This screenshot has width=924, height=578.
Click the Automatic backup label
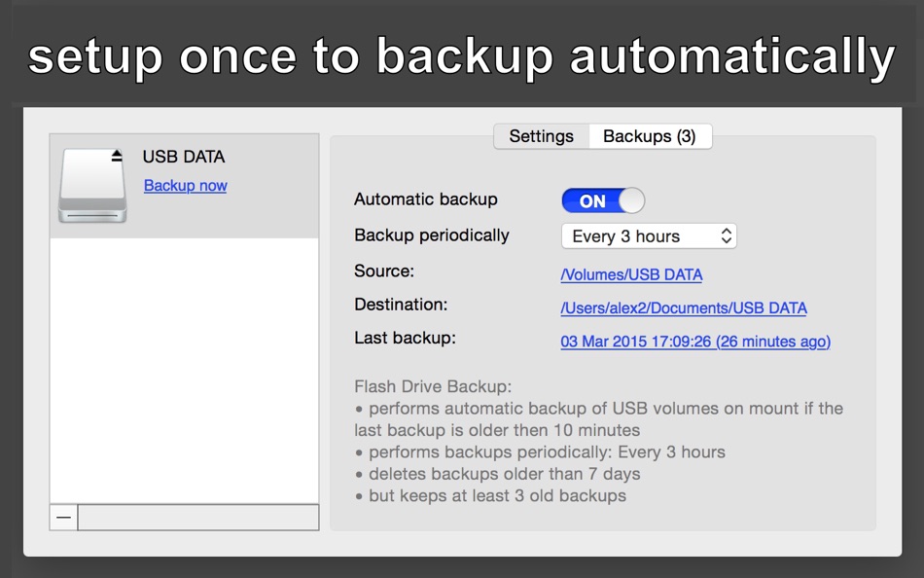[x=425, y=199]
